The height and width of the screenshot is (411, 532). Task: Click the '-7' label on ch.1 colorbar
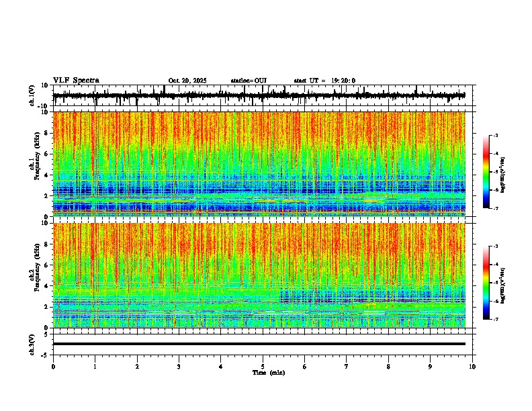pos(496,208)
